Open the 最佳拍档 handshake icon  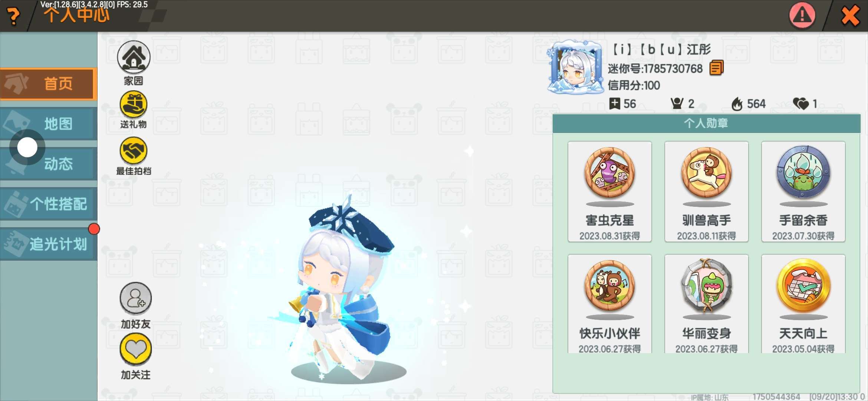[134, 150]
